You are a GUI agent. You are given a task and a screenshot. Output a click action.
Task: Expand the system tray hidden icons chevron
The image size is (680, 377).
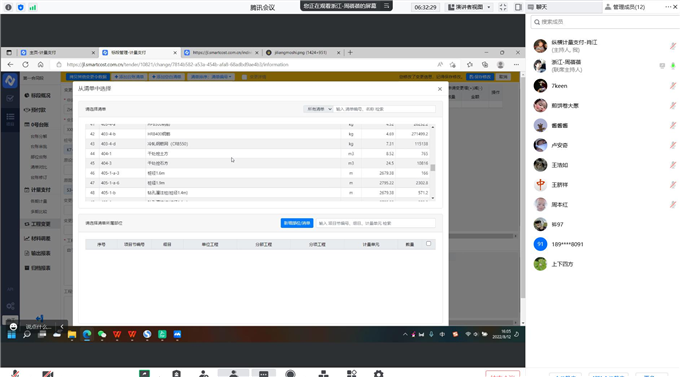pos(405,334)
